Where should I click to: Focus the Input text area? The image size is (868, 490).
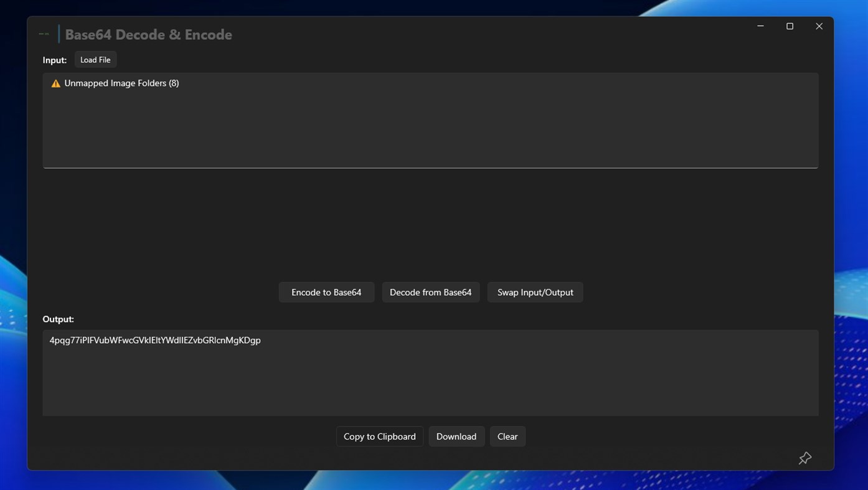(430, 120)
